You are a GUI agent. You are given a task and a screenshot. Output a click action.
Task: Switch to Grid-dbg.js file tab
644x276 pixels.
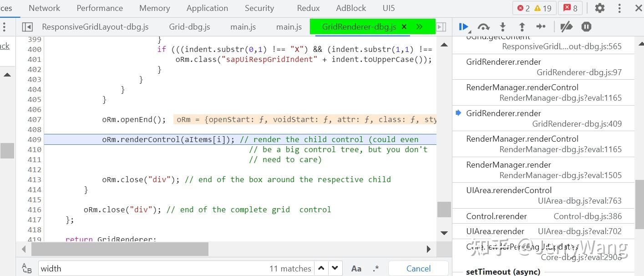point(189,27)
